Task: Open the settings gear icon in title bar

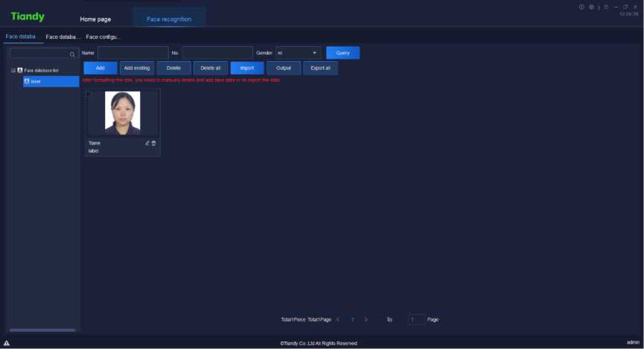Action: tap(591, 7)
